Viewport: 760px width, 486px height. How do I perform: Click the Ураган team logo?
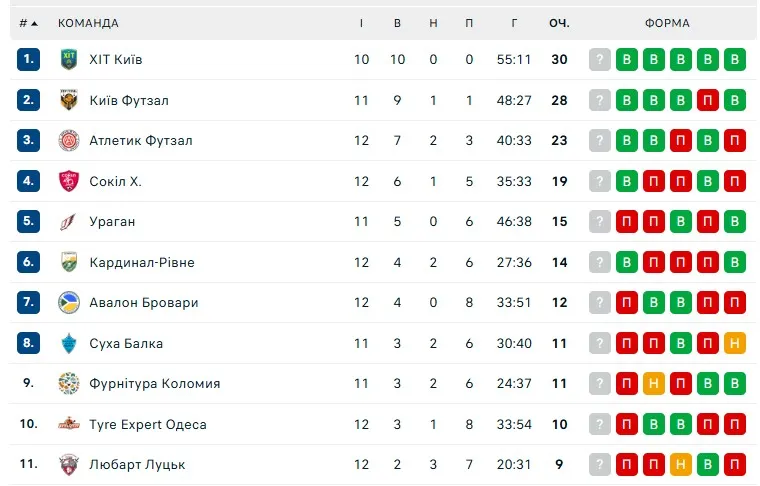click(68, 221)
